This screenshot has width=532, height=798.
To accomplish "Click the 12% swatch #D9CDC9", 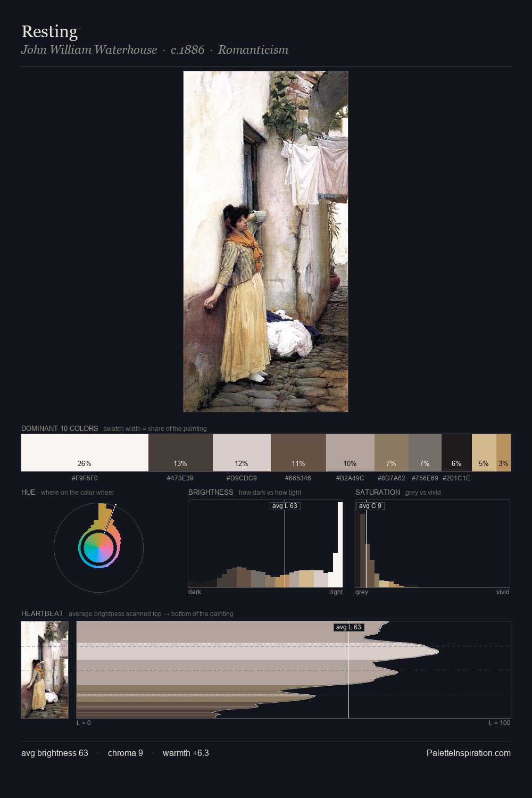I will 242,453.
